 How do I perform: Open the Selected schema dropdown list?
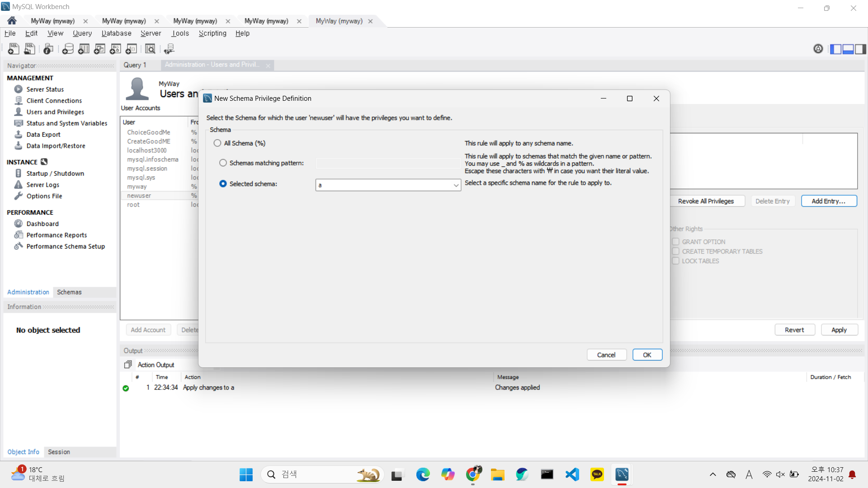pyautogui.click(x=456, y=185)
